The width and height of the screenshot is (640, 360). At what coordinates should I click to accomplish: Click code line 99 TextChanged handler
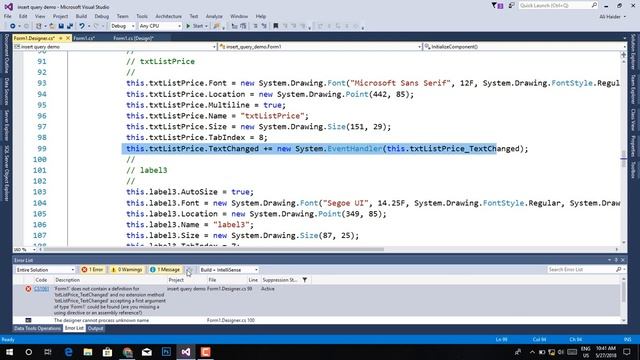click(327, 149)
